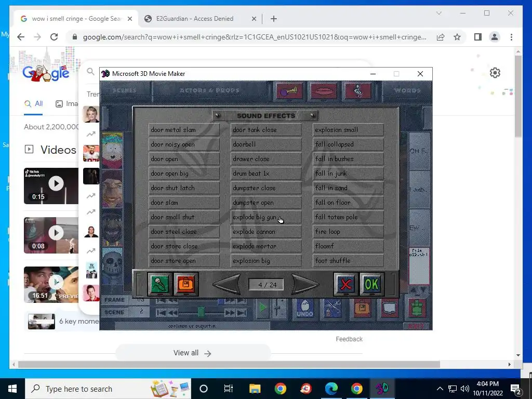Choose the 'door store close' sound
Image resolution: width=532 pixels, height=399 pixels.
(x=184, y=246)
